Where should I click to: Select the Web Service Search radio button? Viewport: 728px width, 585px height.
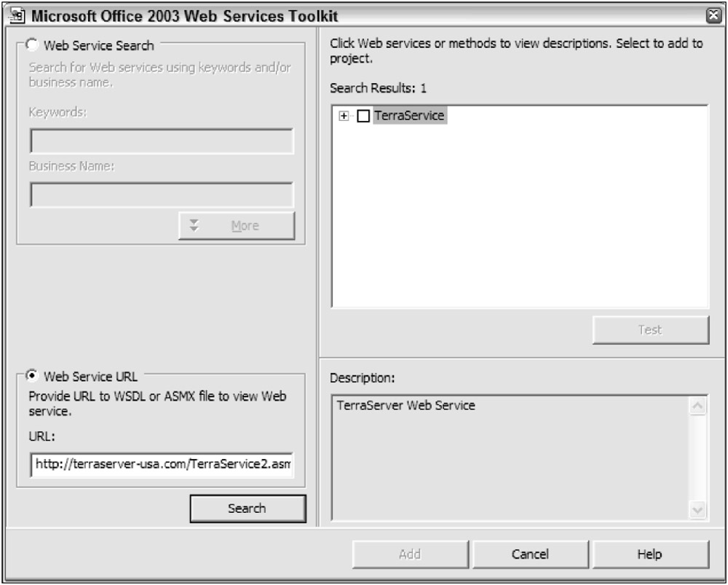(x=33, y=45)
